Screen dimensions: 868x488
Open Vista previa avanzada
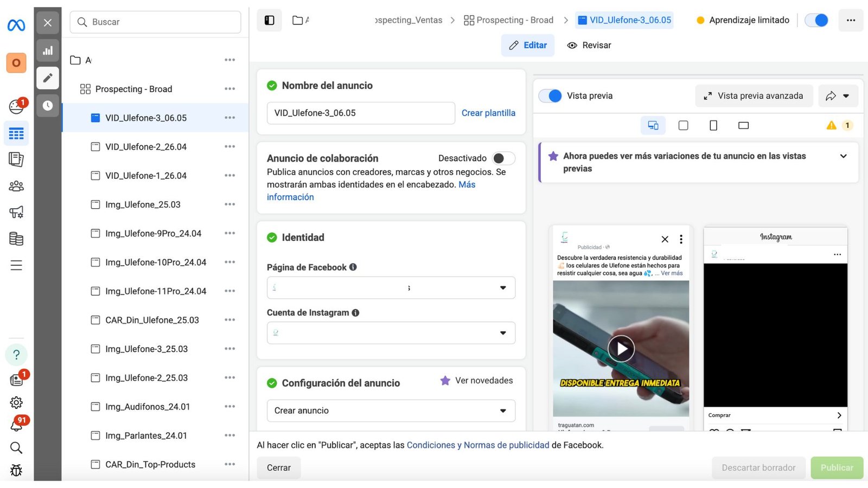click(x=754, y=96)
